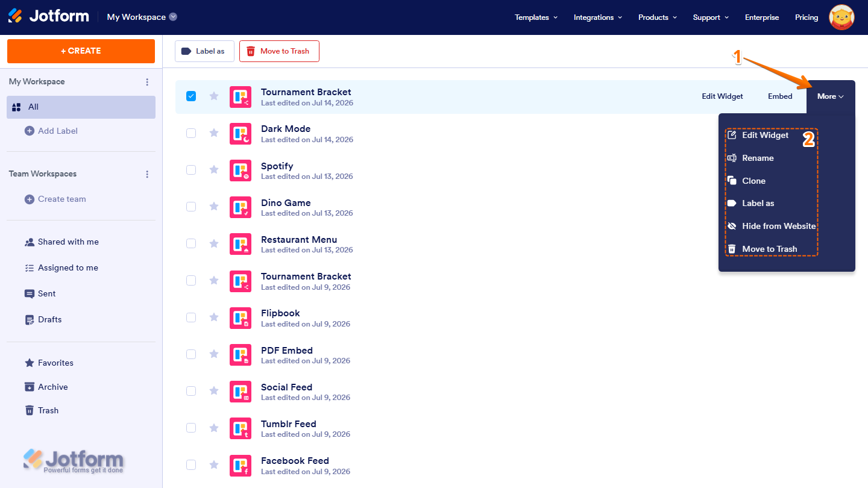
Task: Click the Tumblr Feed widget icon
Action: [241, 428]
